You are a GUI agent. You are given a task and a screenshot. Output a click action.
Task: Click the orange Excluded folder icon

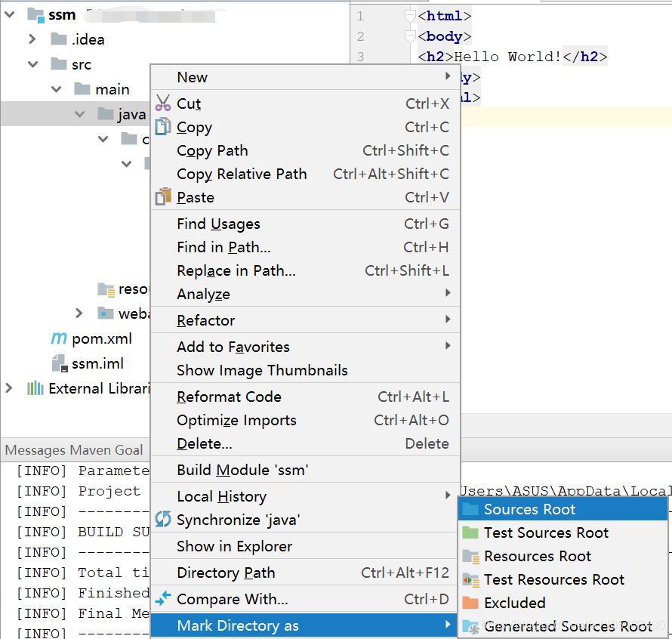(470, 603)
